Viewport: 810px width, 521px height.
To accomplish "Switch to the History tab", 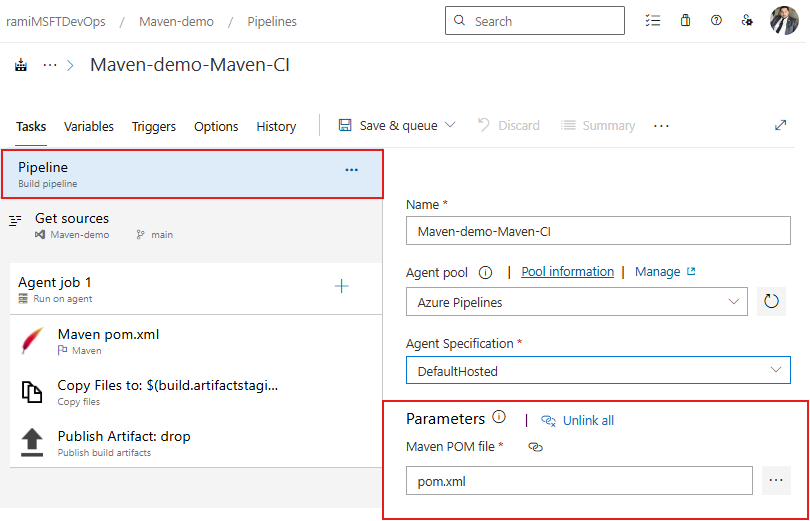I will [276, 127].
